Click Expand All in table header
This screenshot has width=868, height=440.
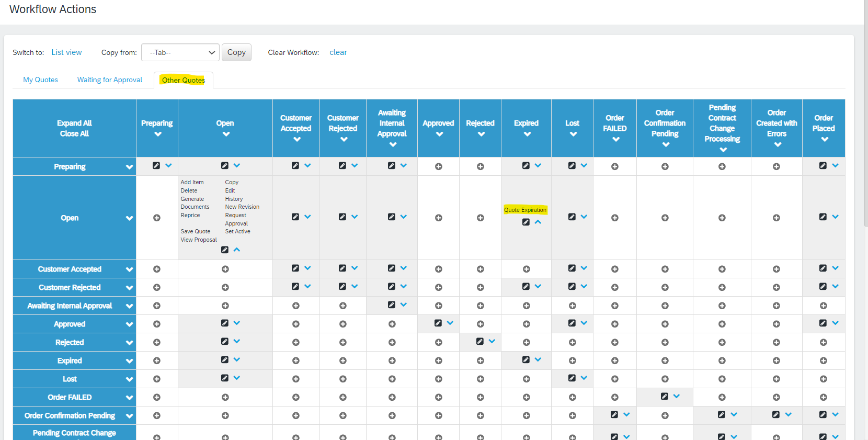coord(74,123)
